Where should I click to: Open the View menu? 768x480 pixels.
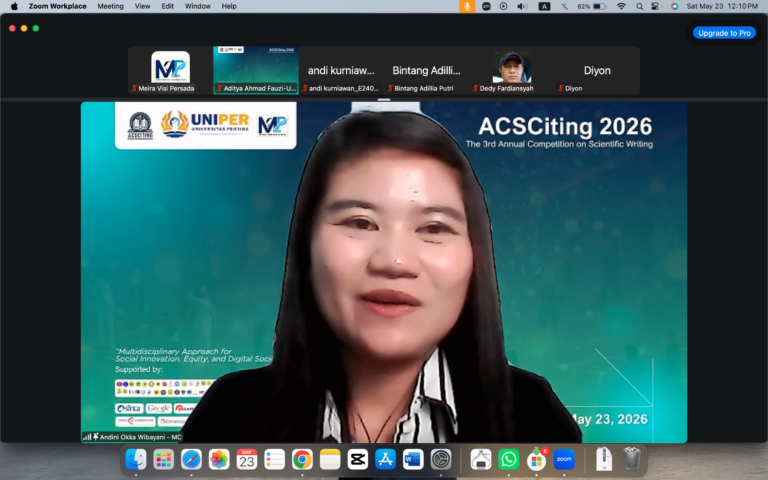point(143,6)
